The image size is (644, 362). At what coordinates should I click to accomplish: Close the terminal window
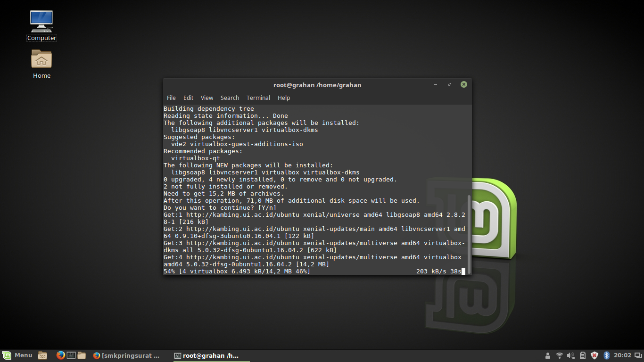coord(464,84)
